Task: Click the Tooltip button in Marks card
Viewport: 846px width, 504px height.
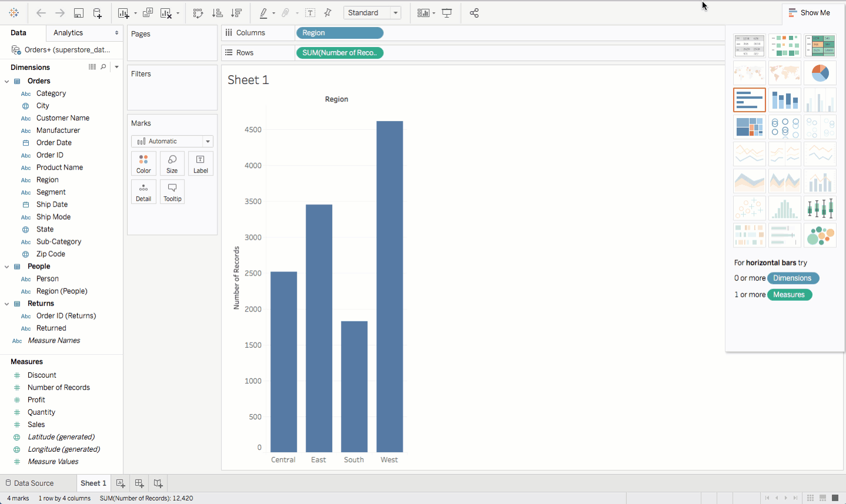Action: tap(172, 192)
